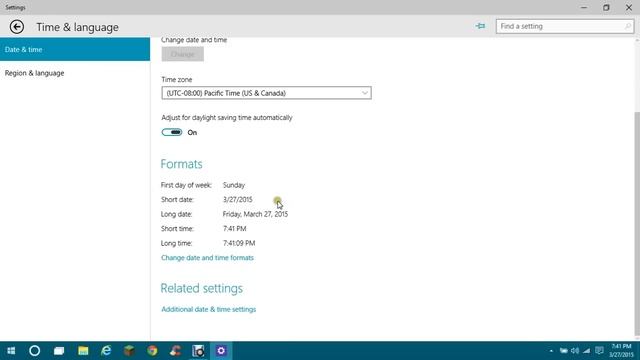Click the Long time value 7:41:09 PM

point(239,243)
